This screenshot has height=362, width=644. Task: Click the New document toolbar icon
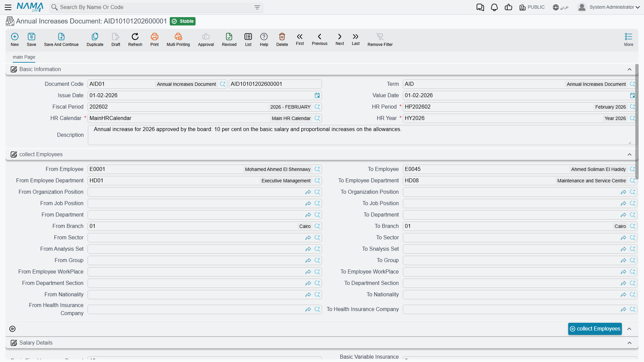[15, 39]
